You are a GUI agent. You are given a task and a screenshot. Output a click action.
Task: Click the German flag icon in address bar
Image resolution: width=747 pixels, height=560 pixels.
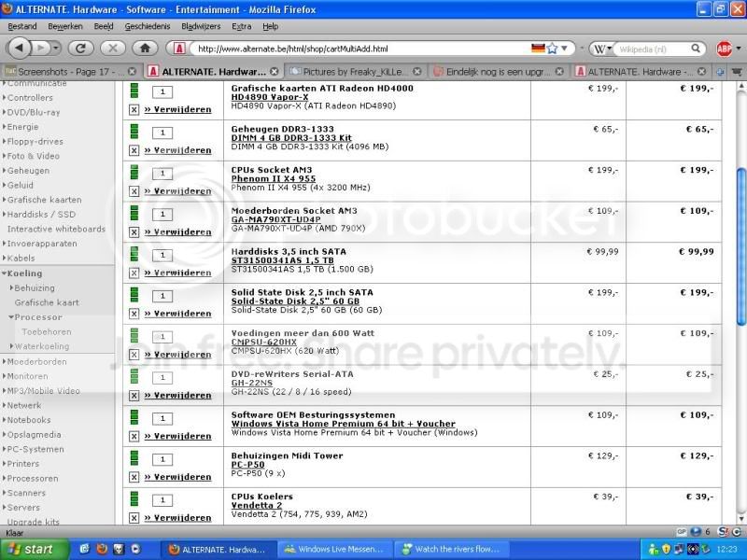(x=538, y=49)
